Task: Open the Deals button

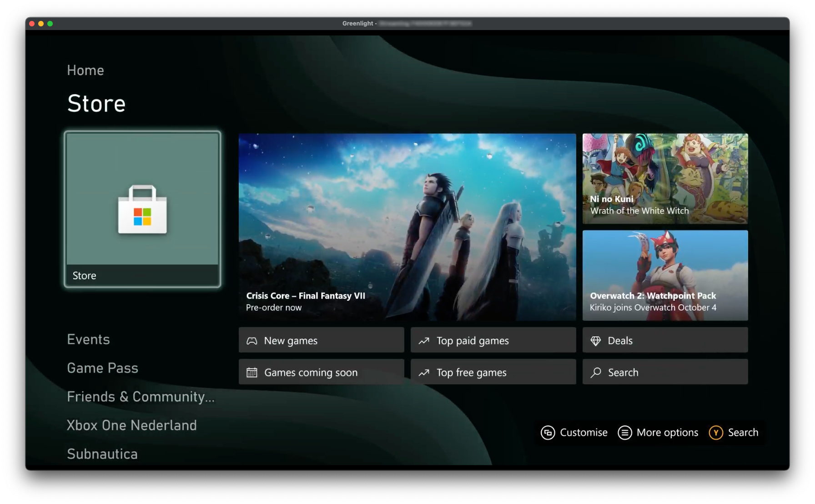Action: pyautogui.click(x=665, y=340)
